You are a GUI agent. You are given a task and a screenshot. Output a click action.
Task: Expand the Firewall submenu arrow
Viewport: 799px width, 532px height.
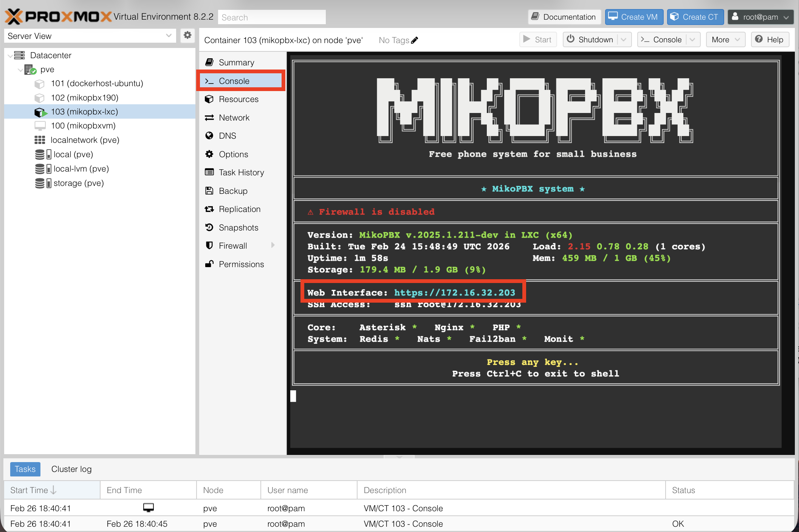point(273,245)
